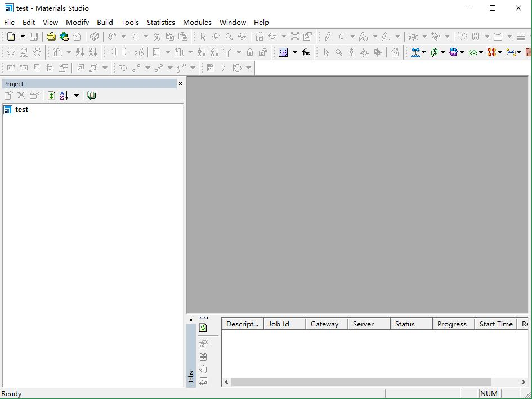Expand the New document dropdown arrow
The height and width of the screenshot is (399, 532).
pos(23,37)
